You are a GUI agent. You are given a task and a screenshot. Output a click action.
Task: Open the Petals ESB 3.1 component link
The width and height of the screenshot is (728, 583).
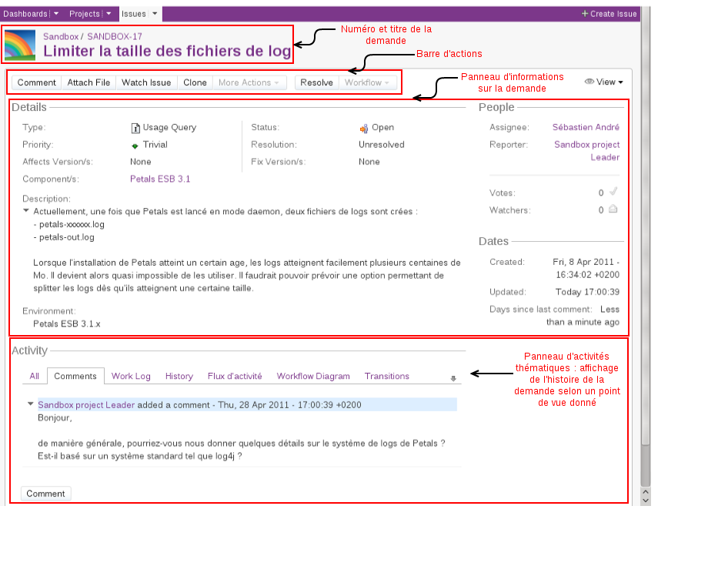click(x=159, y=179)
